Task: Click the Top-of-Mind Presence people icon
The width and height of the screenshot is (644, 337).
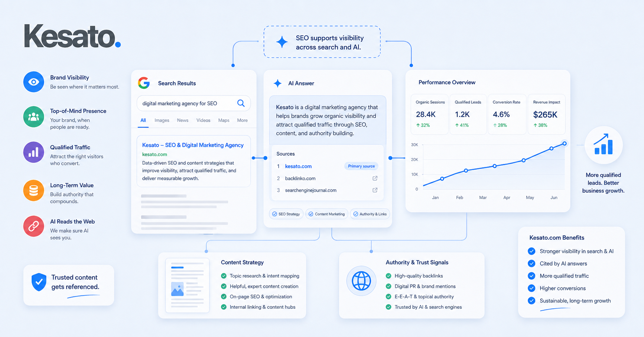Action: pyautogui.click(x=34, y=117)
